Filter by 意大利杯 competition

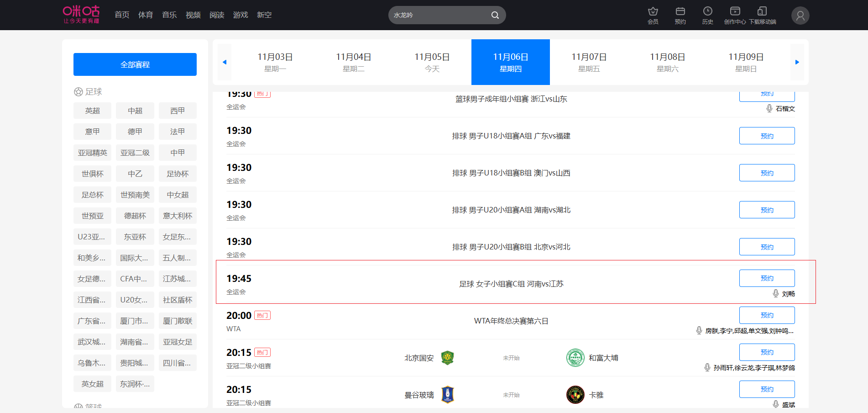point(178,216)
